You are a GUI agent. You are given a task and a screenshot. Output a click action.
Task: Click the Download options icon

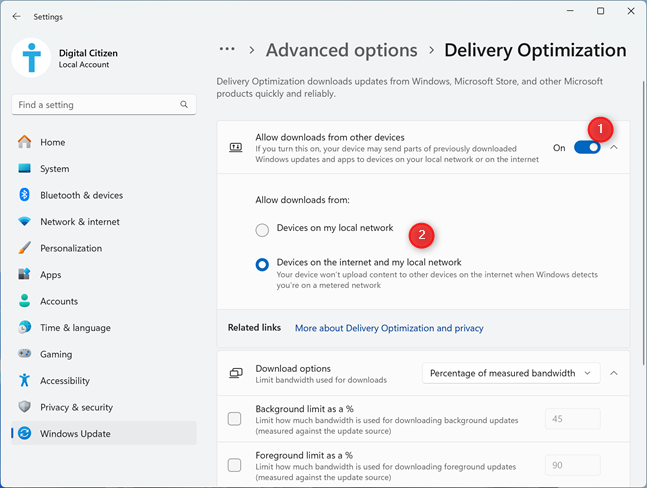point(236,373)
